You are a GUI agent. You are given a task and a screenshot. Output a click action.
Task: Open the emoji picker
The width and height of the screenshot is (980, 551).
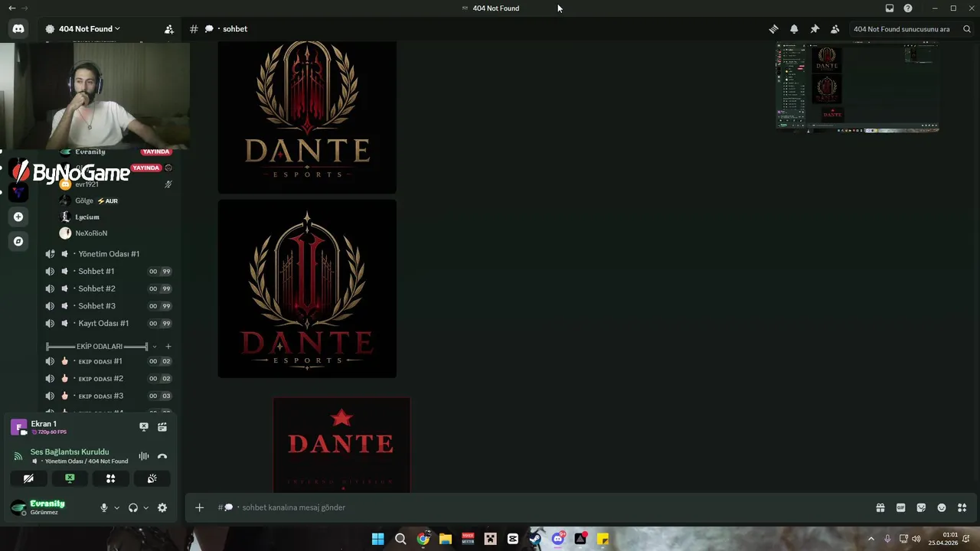pyautogui.click(x=942, y=507)
